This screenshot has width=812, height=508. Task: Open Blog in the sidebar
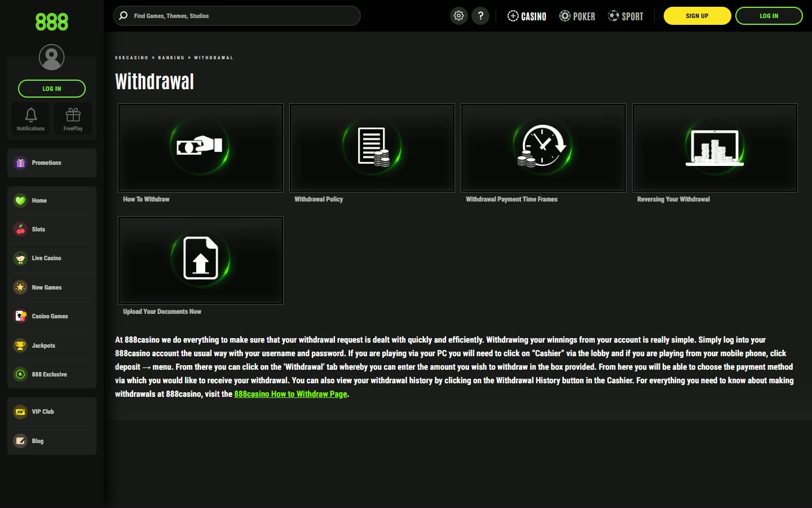[52, 441]
